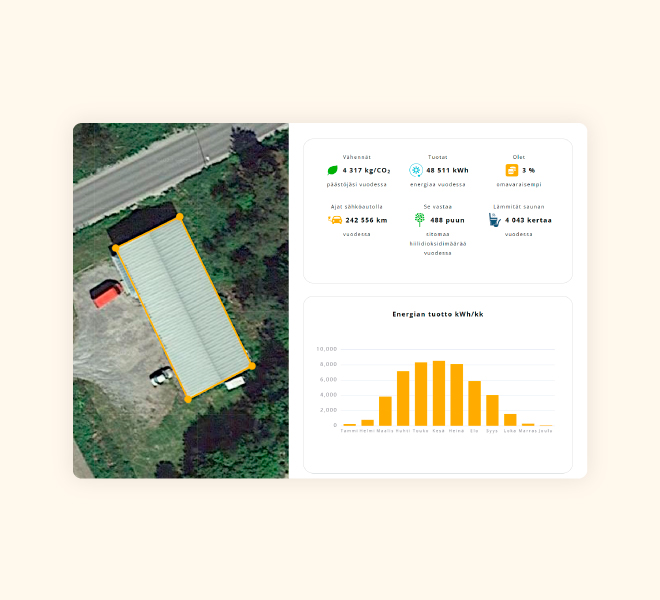Click the green leaf CO2 emissions icon
This screenshot has width=660, height=600.
point(333,171)
